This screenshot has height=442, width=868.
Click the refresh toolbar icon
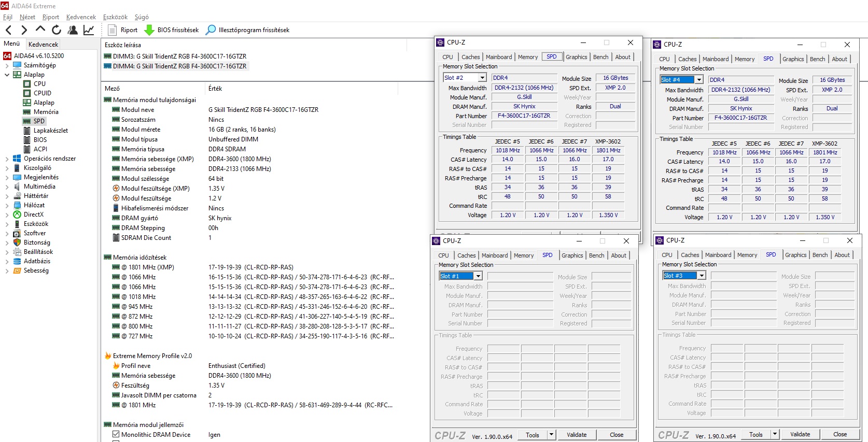(57, 30)
